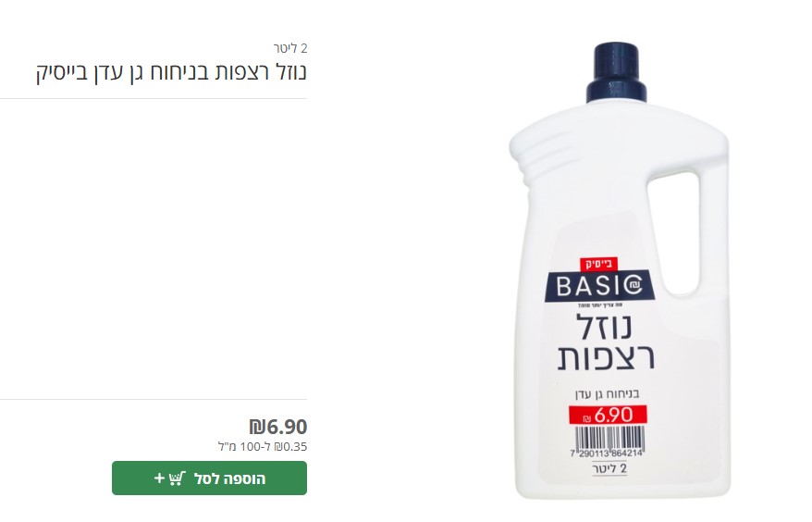Click the shopping cart icon in the add button
This screenshot has height=522, width=812.
(177, 478)
